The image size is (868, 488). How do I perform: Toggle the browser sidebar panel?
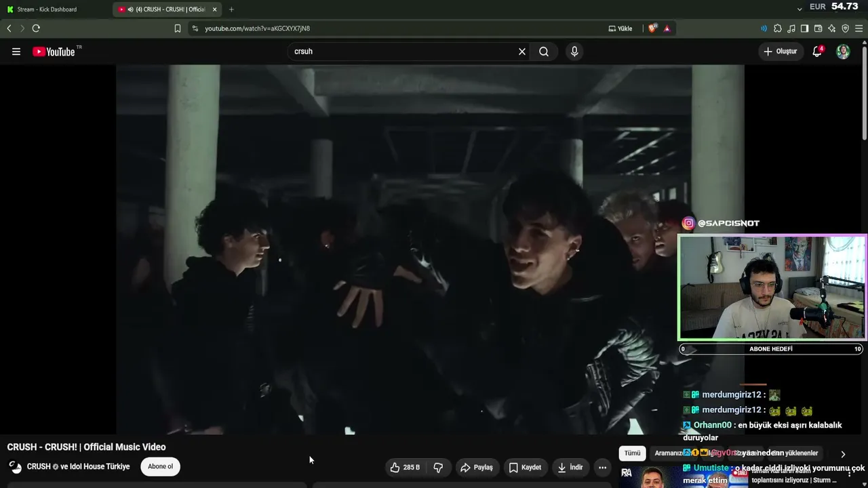(804, 28)
